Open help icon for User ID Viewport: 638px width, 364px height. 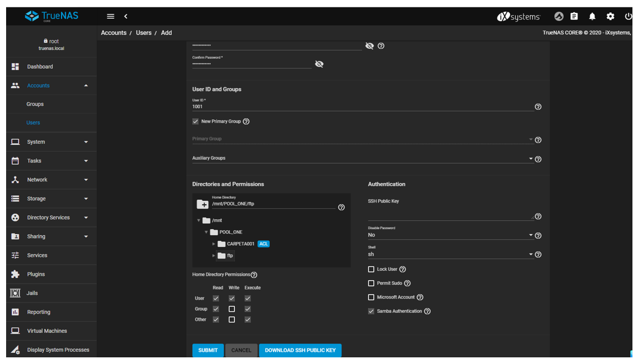coord(538,107)
